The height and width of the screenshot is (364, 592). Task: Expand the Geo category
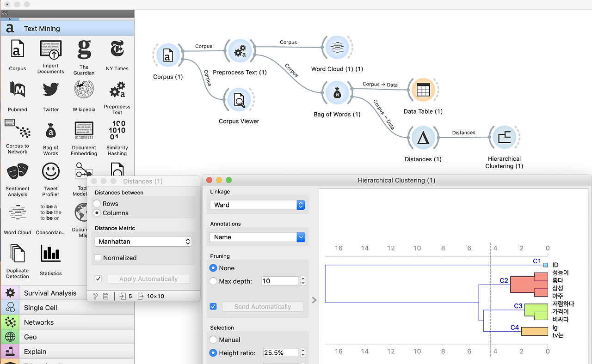pos(67,337)
